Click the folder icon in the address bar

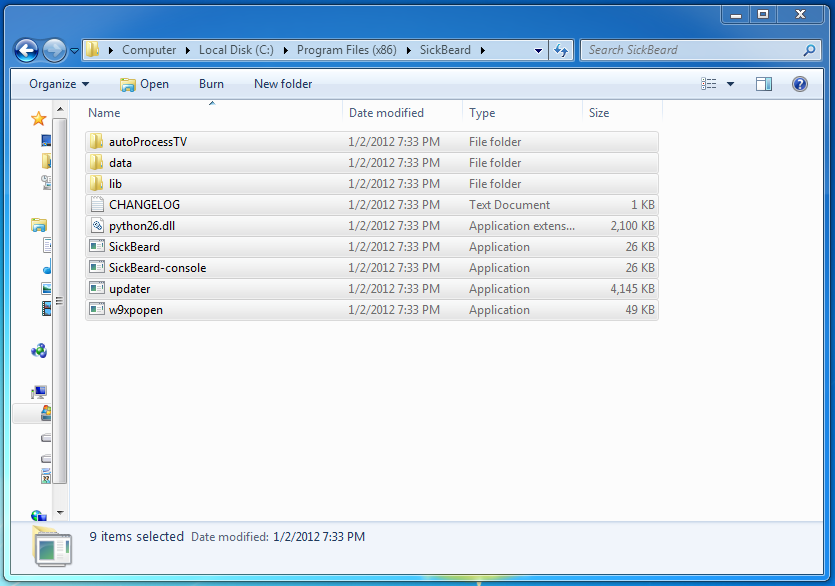[93, 50]
